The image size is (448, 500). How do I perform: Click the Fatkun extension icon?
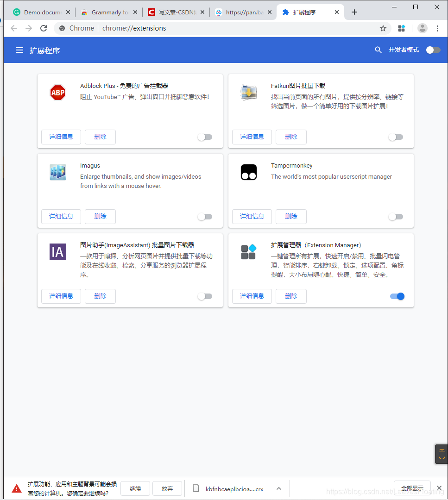click(x=249, y=93)
